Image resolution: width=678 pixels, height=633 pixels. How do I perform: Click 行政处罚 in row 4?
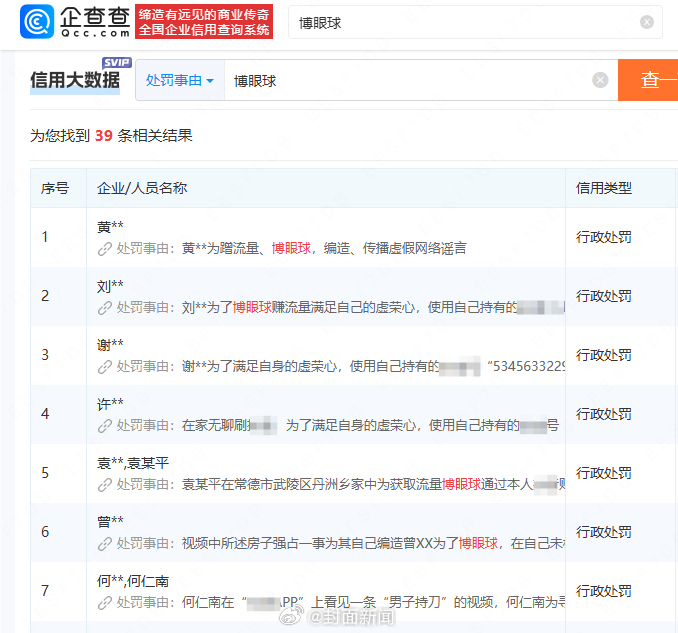pyautogui.click(x=604, y=414)
